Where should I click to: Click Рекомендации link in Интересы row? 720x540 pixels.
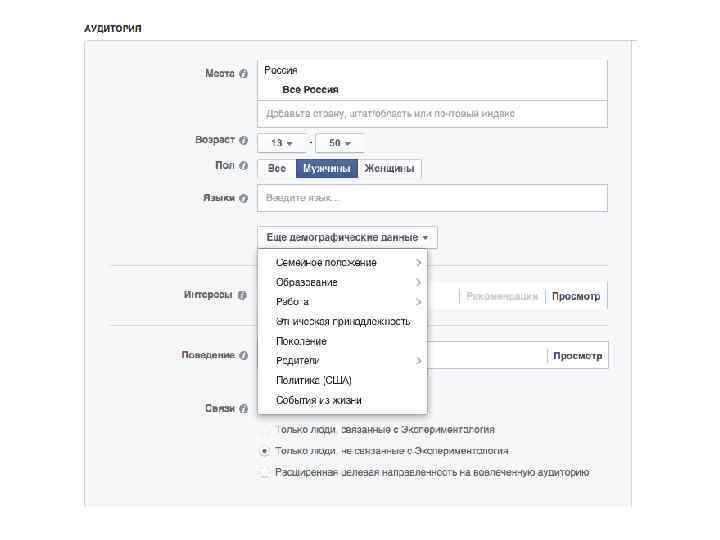(502, 296)
